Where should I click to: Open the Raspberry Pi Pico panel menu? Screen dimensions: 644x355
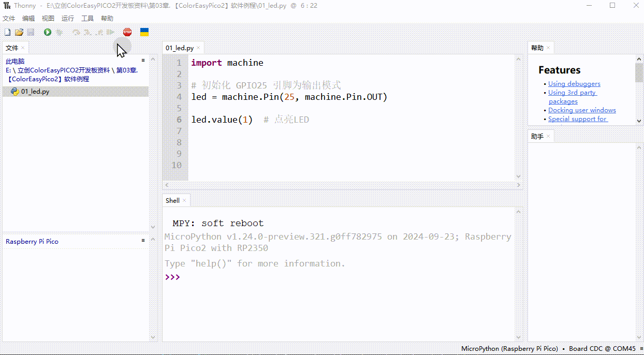[143, 241]
